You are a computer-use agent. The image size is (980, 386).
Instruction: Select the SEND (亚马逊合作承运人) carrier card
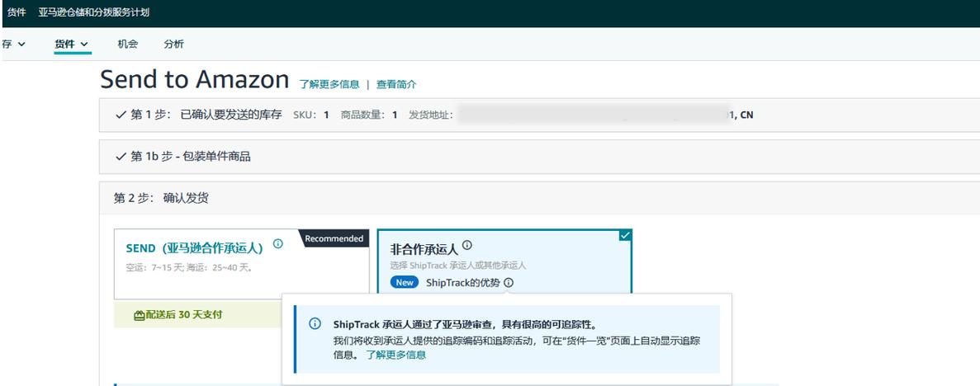click(x=206, y=264)
